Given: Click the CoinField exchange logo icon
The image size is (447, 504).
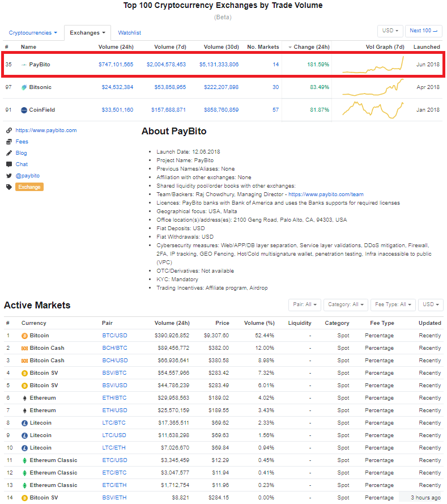Looking at the screenshot, I should click(x=24, y=110).
